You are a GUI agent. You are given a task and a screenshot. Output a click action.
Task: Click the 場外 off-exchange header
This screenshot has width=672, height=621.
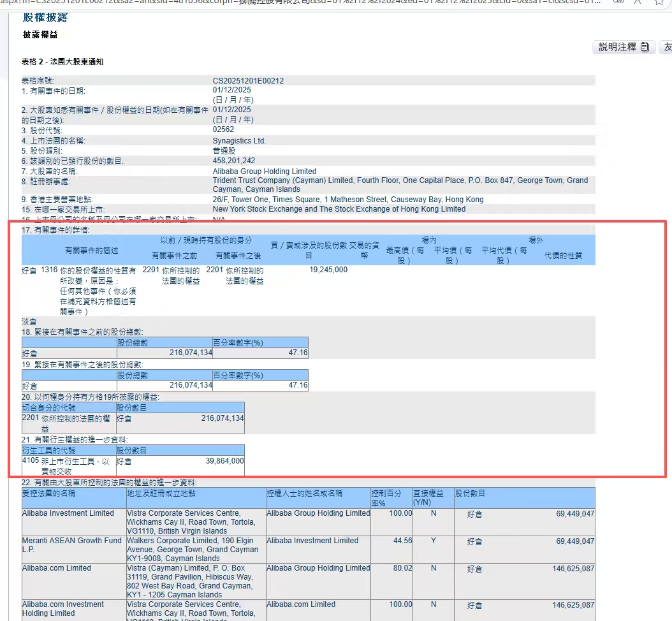tap(536, 240)
